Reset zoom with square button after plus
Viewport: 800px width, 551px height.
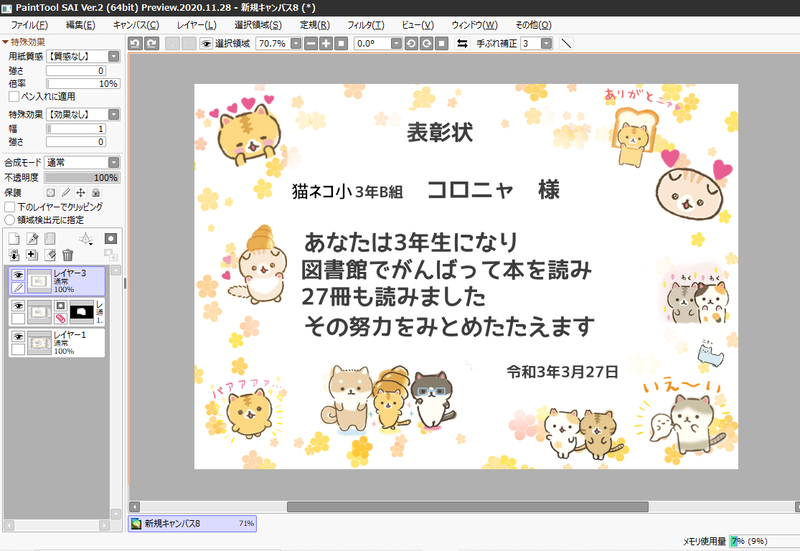pyautogui.click(x=341, y=43)
